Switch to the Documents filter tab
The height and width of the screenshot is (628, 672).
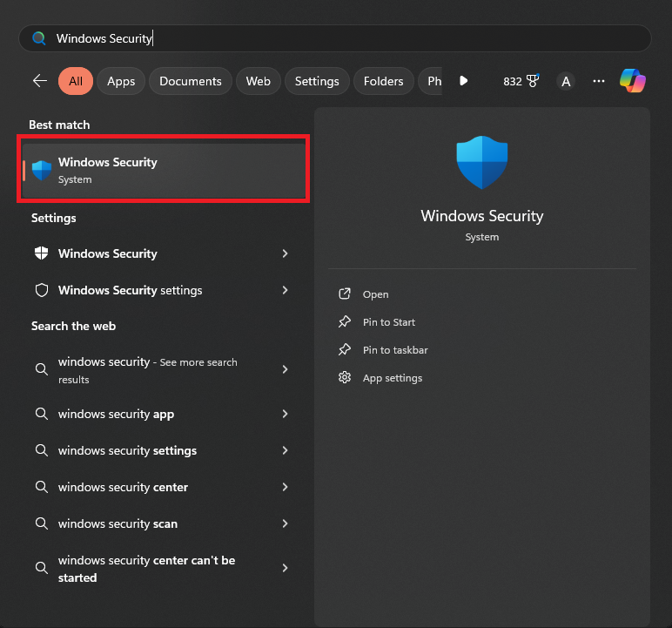[191, 81]
